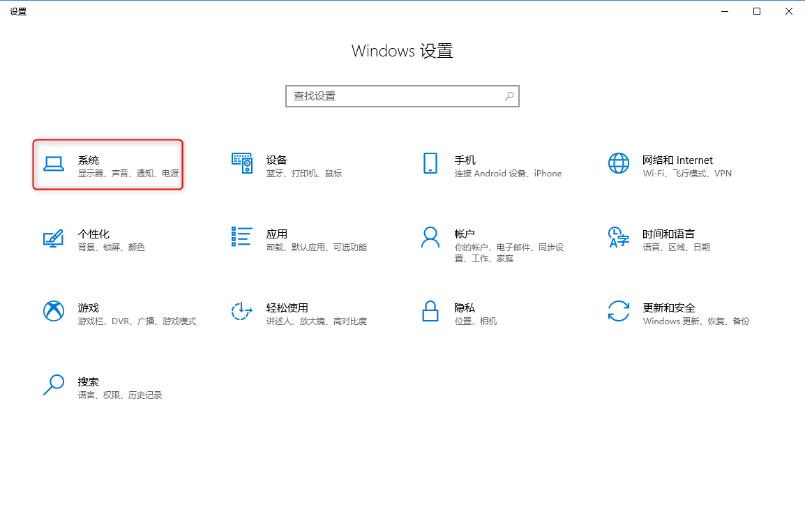The width and height of the screenshot is (805, 532).
Task: Click the phone icon for 手机
Action: tap(430, 163)
